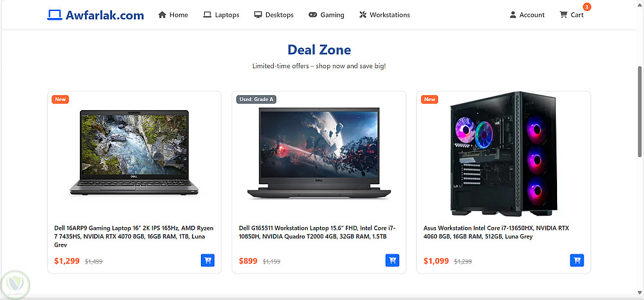Click the Account user icon
The image size is (644, 300).
pos(513,15)
